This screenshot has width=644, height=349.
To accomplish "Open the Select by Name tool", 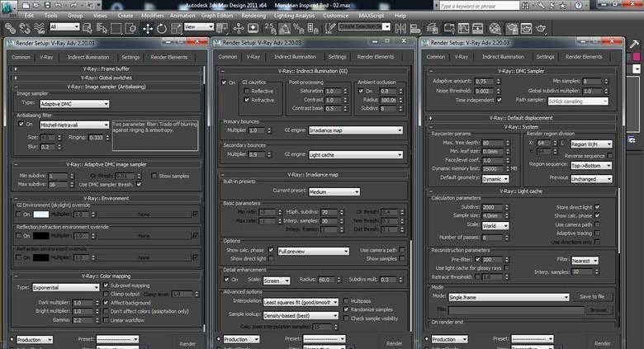I will [102, 28].
